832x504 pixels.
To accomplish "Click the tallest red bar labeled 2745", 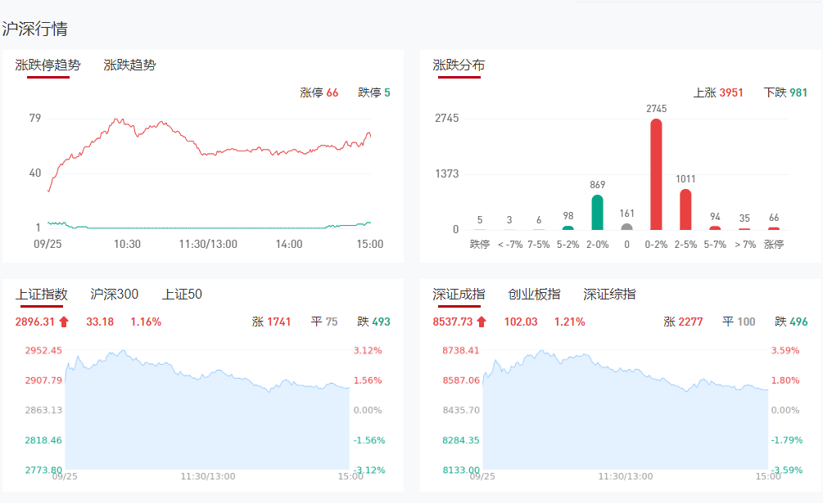I will 656,175.
